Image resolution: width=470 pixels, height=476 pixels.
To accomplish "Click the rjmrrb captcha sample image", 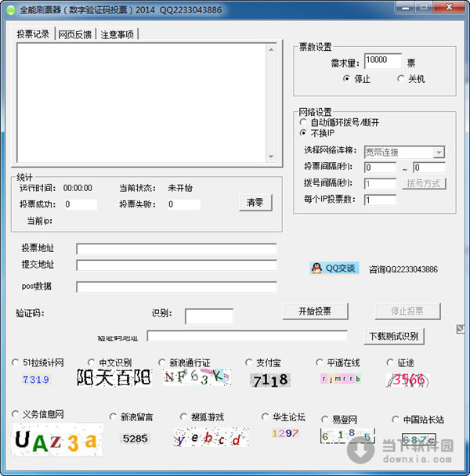I will 341,379.
